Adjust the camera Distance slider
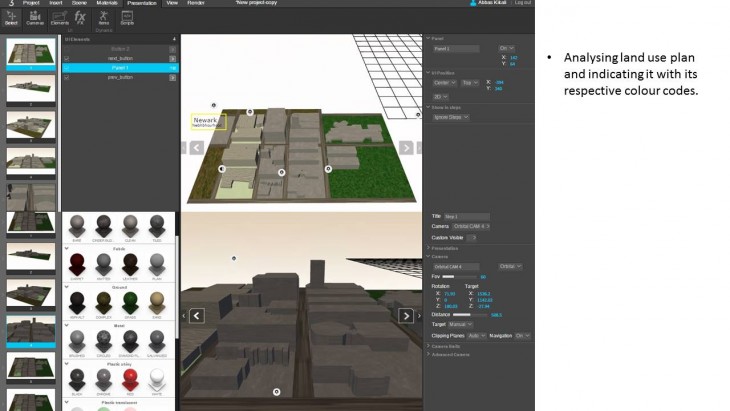This screenshot has width=730, height=411. [x=469, y=314]
